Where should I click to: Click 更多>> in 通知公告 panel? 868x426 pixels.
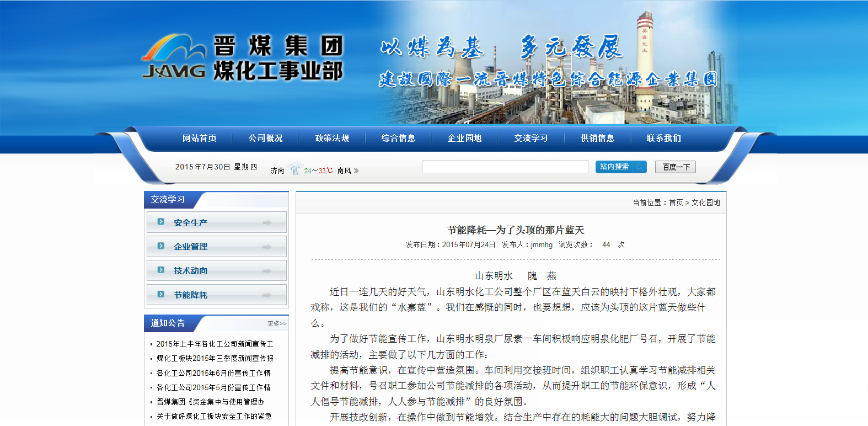pos(277,324)
